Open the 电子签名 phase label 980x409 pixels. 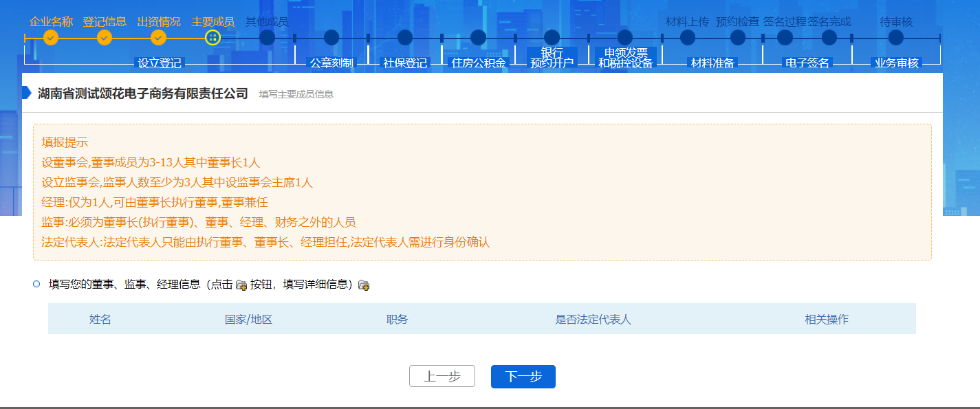pos(807,63)
